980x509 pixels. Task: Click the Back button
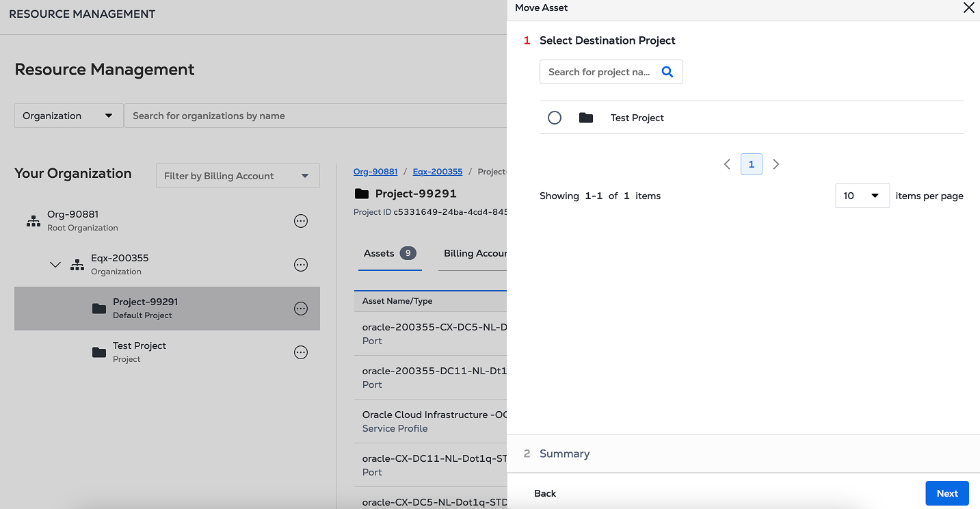tap(545, 493)
